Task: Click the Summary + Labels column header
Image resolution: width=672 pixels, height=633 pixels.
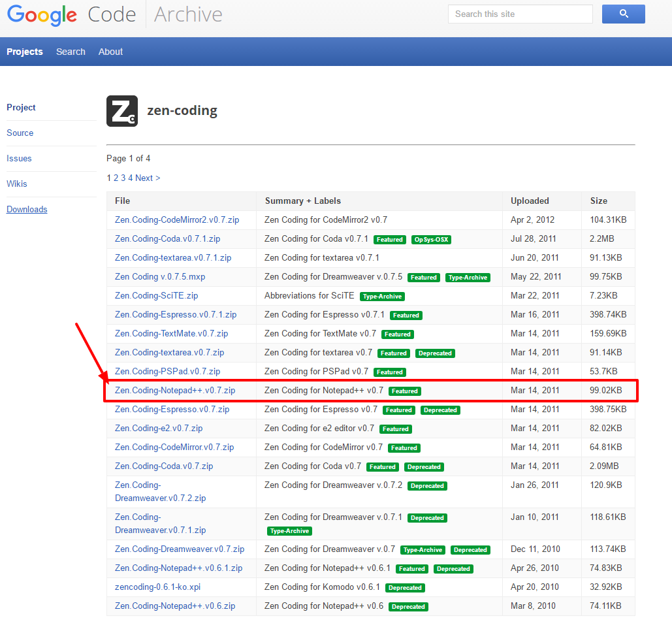Action: pyautogui.click(x=303, y=201)
